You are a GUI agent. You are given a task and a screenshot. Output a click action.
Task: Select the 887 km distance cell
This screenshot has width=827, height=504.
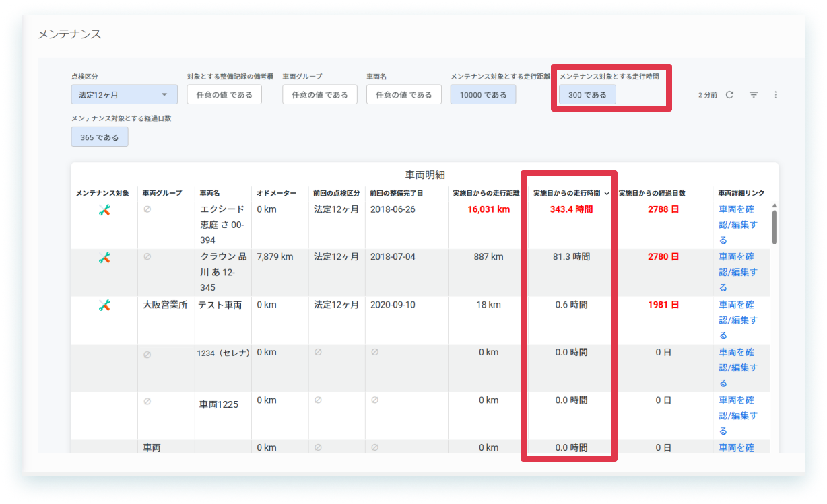(488, 256)
